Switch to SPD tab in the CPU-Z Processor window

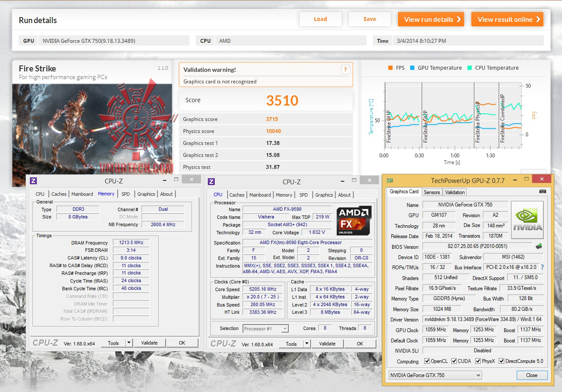304,195
